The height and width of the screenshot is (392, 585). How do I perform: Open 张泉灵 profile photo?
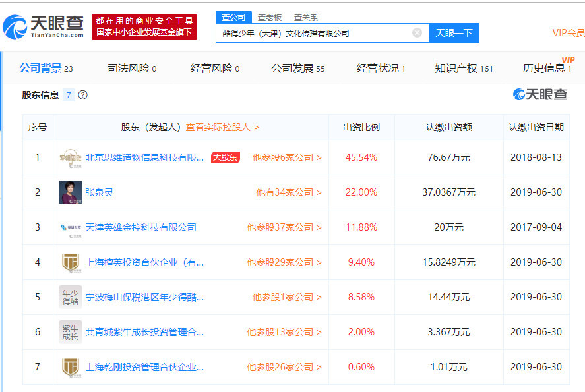[x=71, y=192]
